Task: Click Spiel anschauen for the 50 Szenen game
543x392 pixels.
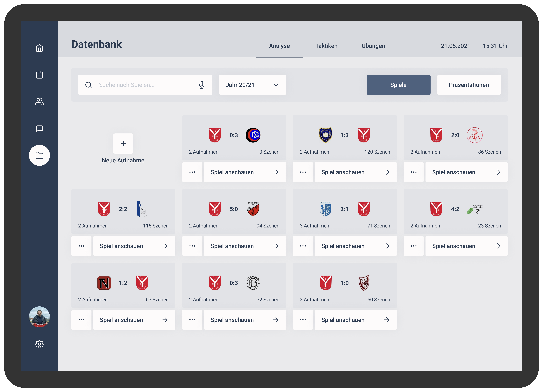Action: point(356,320)
